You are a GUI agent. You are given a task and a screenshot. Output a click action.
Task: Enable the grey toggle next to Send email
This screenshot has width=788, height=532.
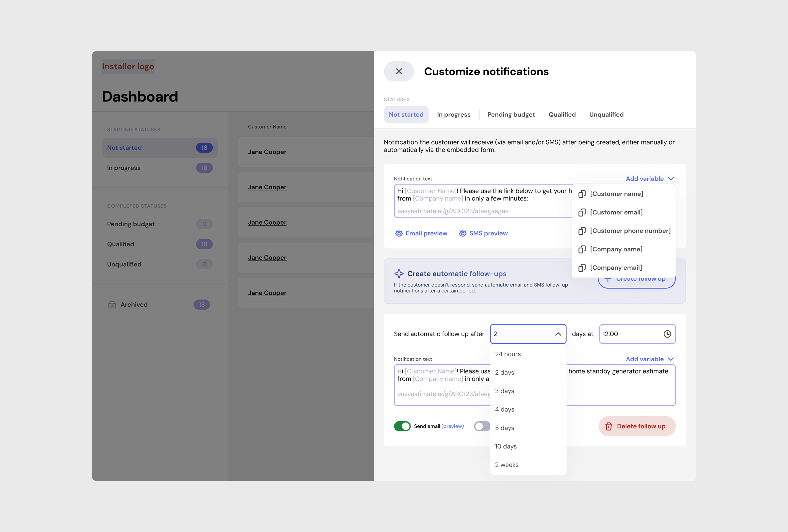coord(482,426)
